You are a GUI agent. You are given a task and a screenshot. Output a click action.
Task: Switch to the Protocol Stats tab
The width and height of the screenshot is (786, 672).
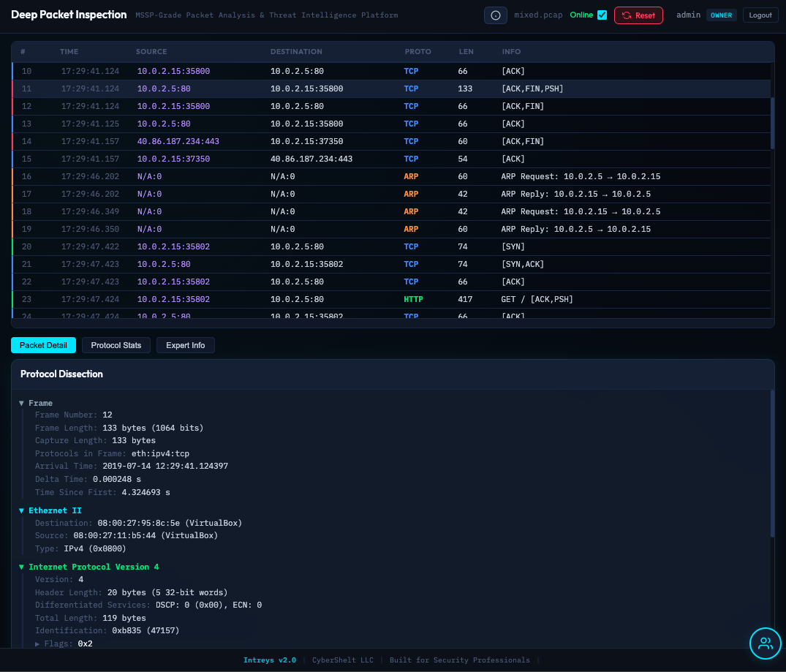(x=116, y=345)
